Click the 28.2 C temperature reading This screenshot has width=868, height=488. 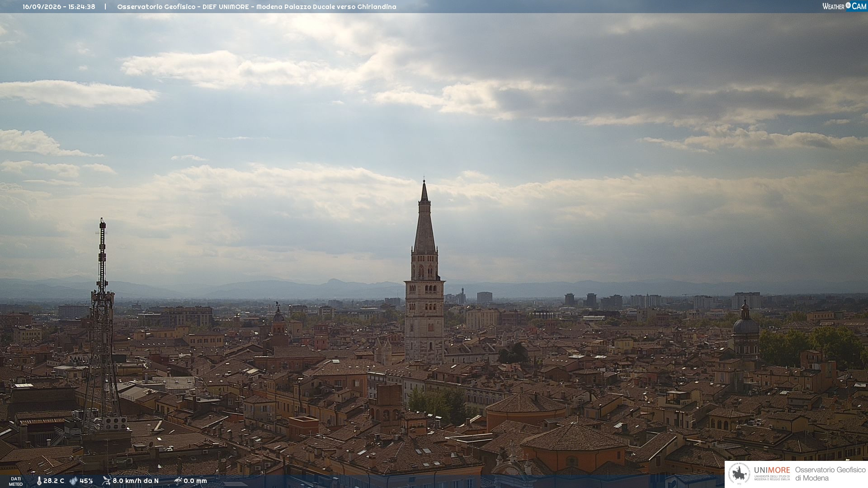pyautogui.click(x=54, y=481)
